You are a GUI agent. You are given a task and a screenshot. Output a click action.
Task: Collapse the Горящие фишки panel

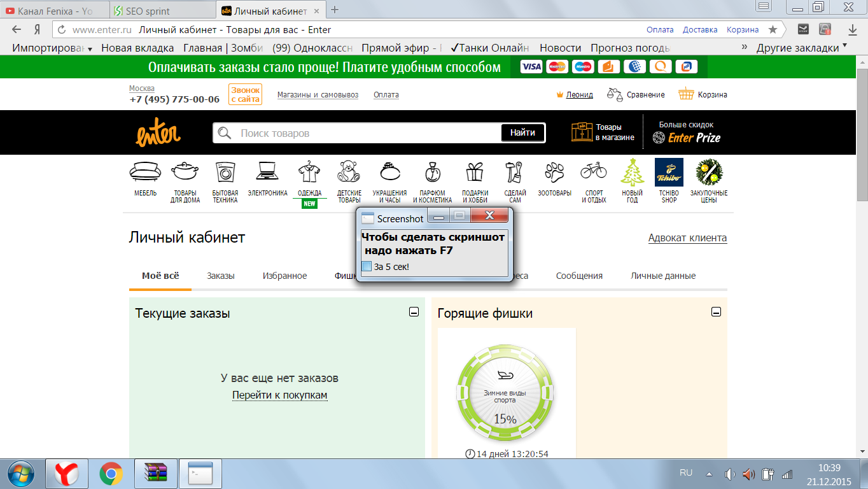click(x=716, y=312)
